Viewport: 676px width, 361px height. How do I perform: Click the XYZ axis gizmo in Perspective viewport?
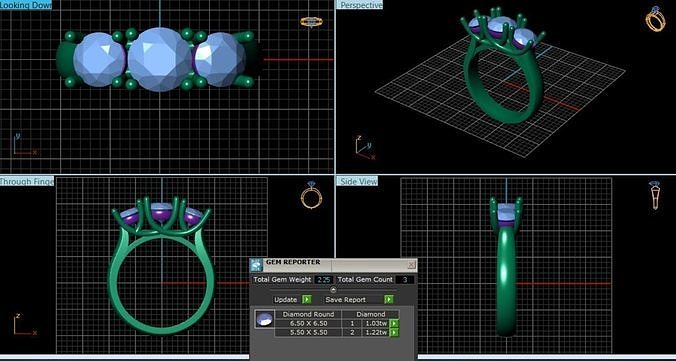[x=365, y=148]
